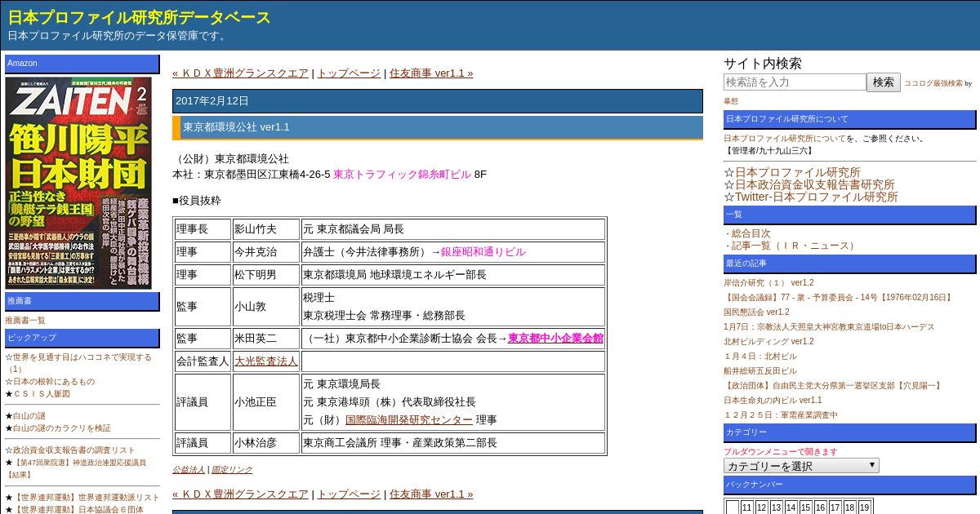This screenshot has width=980, height=514.
Task: Go to previous post ＫＤＸ豊洲グランスクエア in top navigation
Action: pos(240,73)
